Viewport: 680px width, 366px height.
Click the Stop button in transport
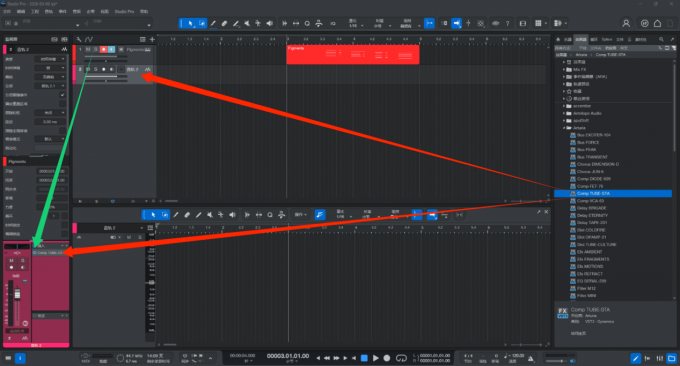point(364,358)
